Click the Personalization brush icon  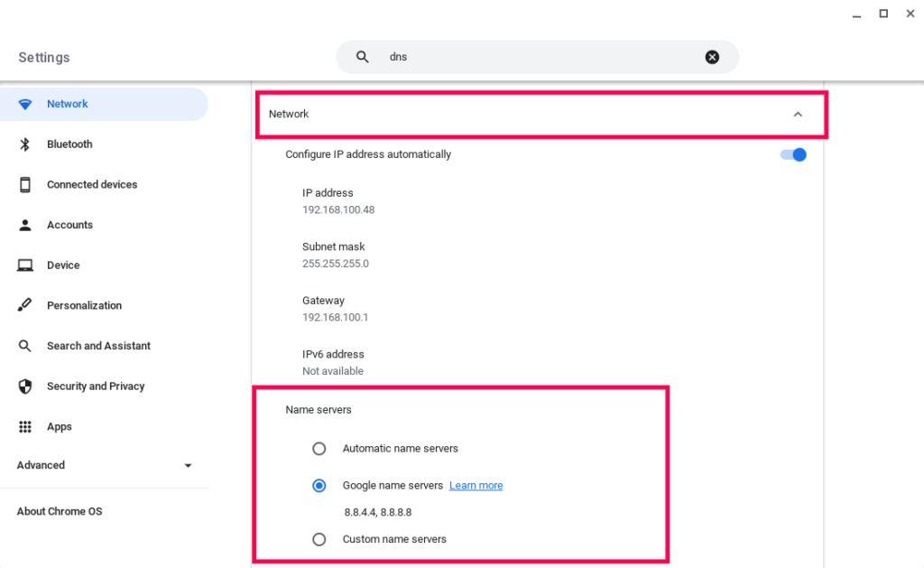tap(24, 305)
